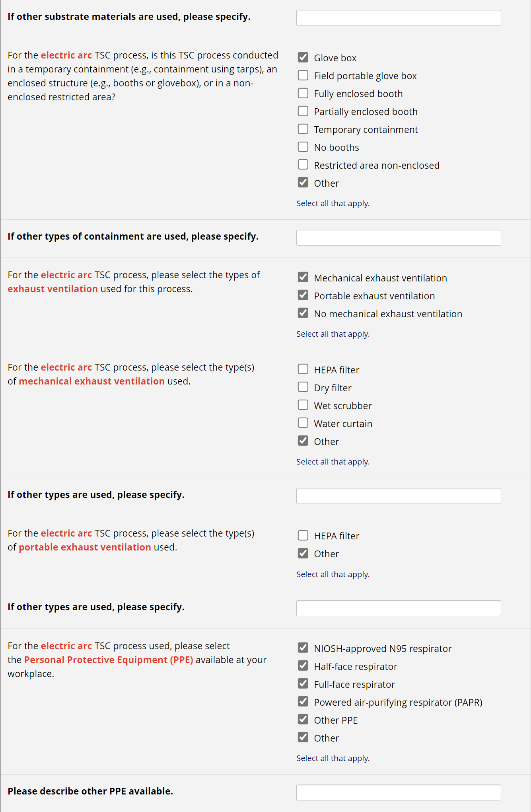Tick the Partially enclosed booth checkbox
531x812 pixels.
pos(303,111)
